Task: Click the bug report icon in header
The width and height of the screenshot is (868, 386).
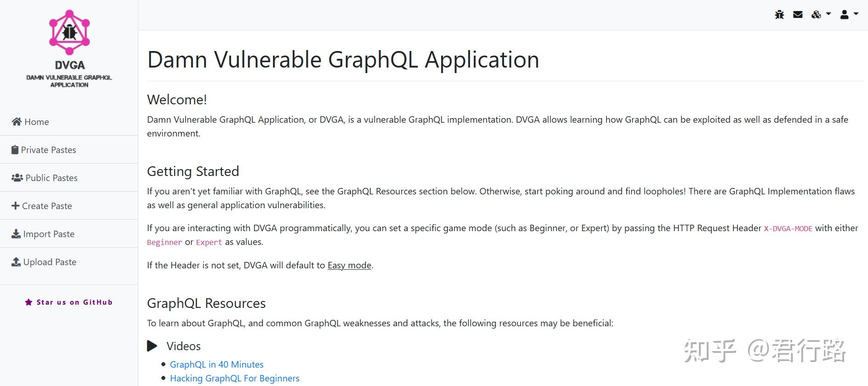Action: [x=780, y=14]
